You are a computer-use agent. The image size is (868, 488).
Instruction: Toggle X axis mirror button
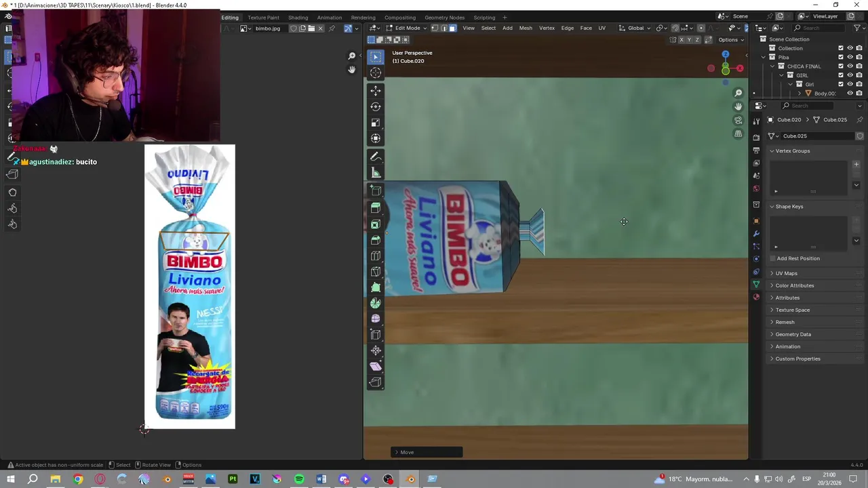[x=682, y=39]
